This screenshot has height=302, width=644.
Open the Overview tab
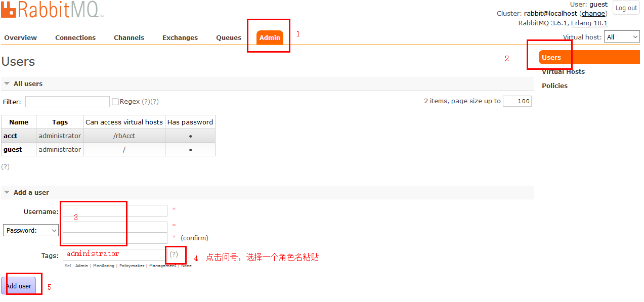[x=21, y=37]
